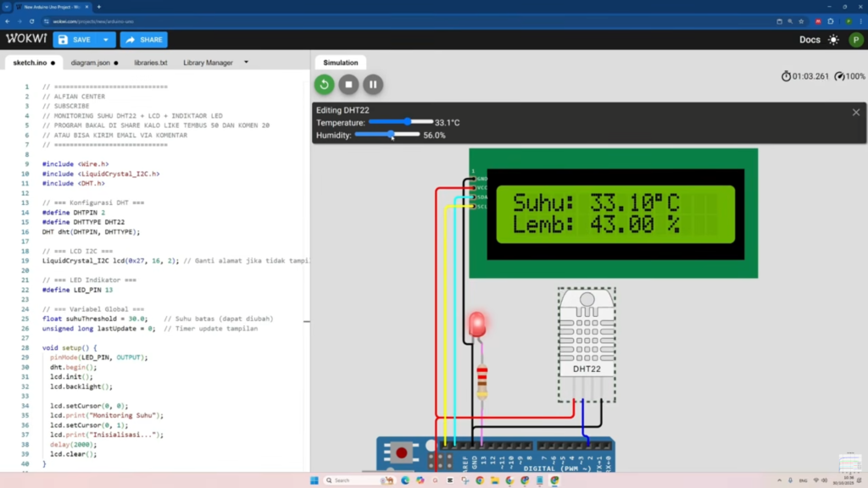This screenshot has height=488, width=868.
Task: Switch to the diagram.json tab
Action: [x=94, y=63]
